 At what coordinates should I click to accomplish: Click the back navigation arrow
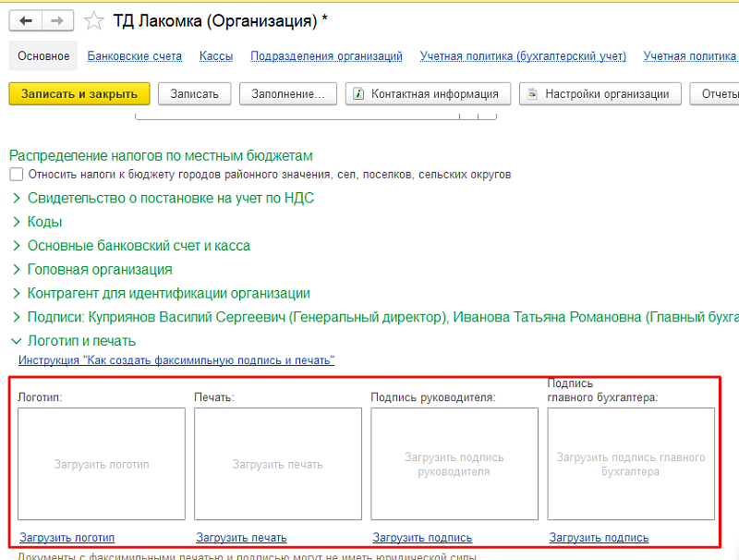pos(25,20)
